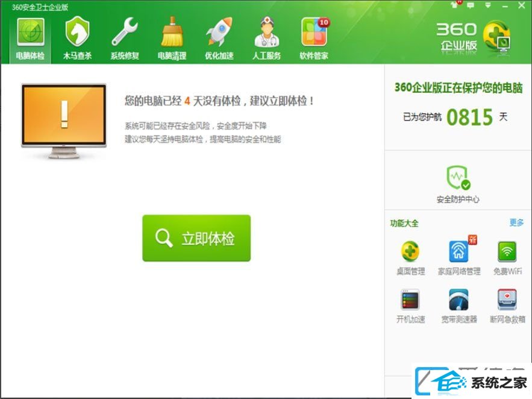
Task: Open the feedback speech-bubble icon
Action: 471,5
